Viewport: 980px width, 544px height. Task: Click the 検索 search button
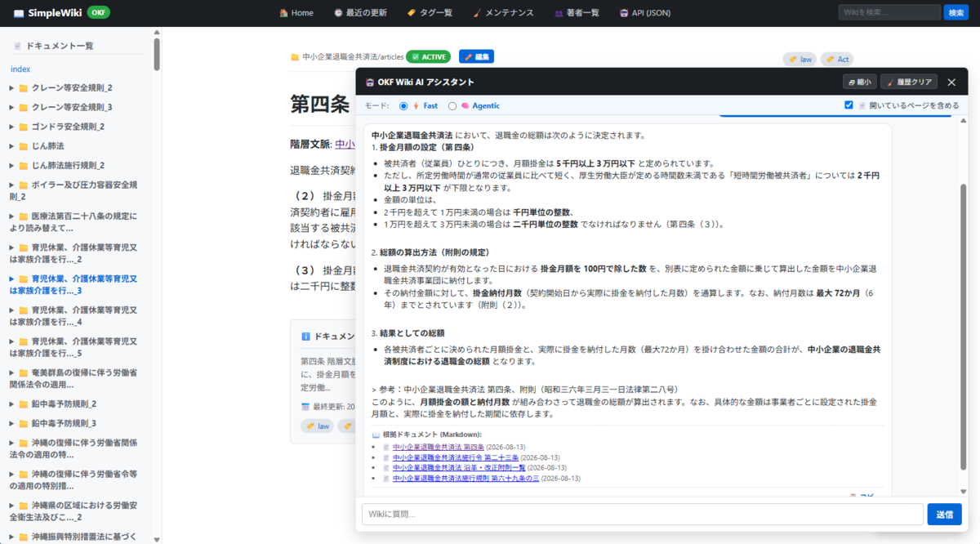click(x=955, y=12)
